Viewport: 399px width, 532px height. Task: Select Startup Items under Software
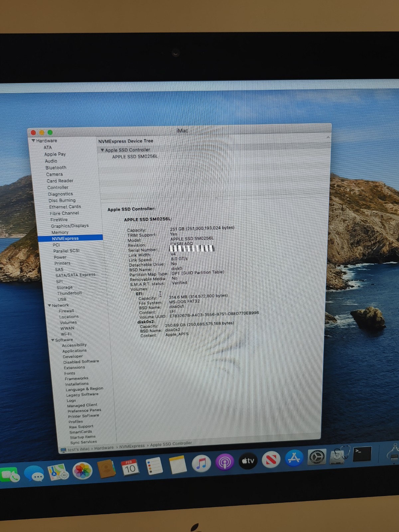tap(83, 437)
